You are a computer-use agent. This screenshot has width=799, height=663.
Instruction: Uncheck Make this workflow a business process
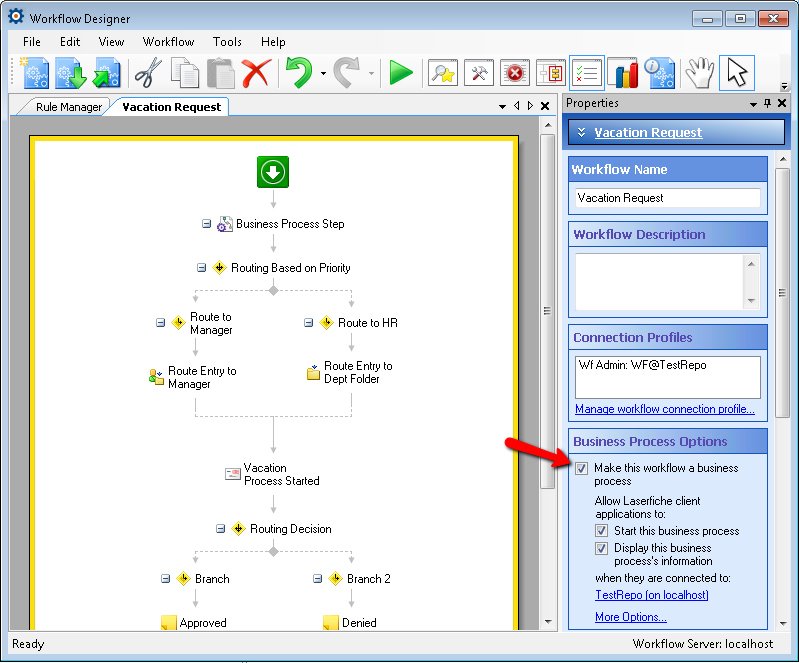point(582,468)
